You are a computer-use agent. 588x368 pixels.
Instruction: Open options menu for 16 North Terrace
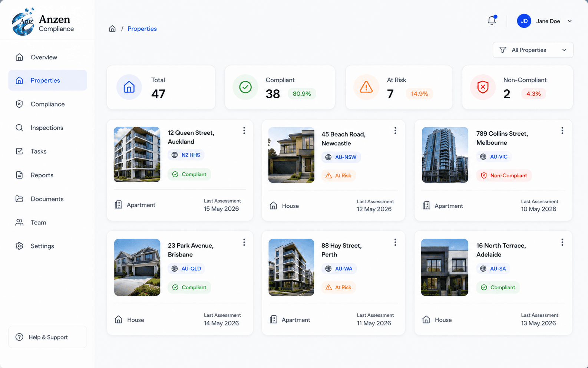point(562,242)
